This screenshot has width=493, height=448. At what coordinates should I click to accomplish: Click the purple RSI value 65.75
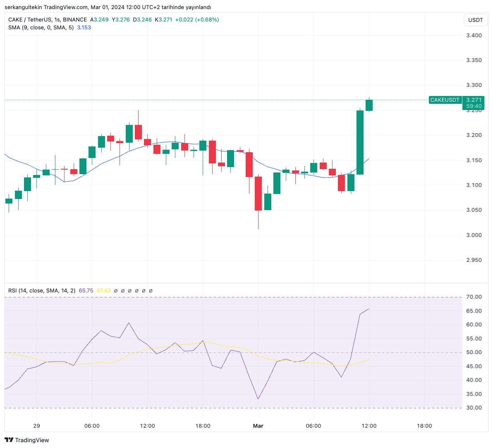click(86, 291)
